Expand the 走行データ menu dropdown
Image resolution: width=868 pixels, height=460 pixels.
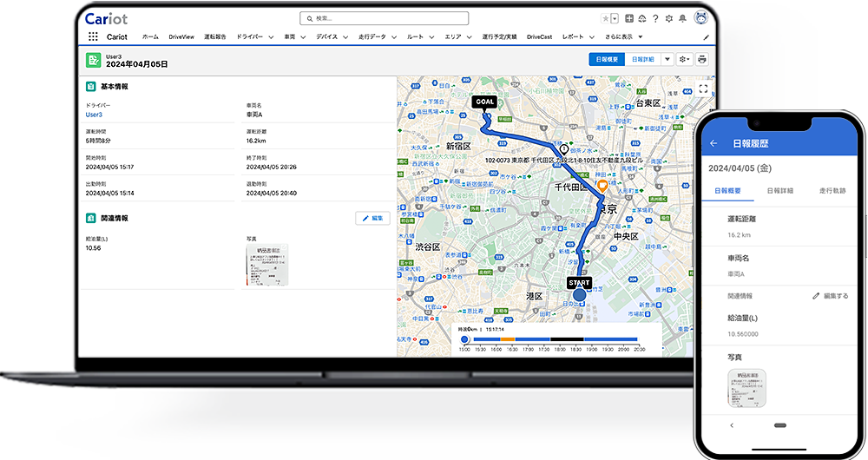(394, 37)
